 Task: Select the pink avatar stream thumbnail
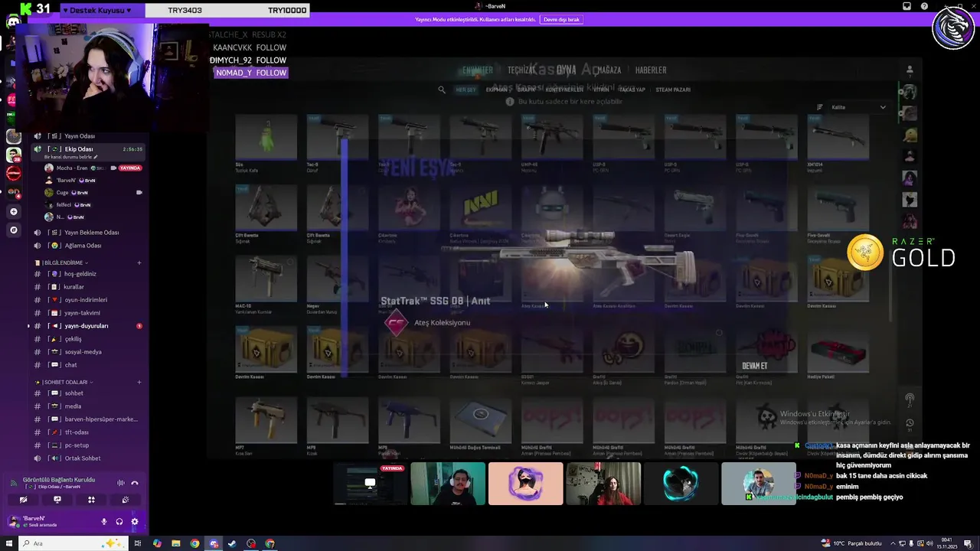coord(526,484)
